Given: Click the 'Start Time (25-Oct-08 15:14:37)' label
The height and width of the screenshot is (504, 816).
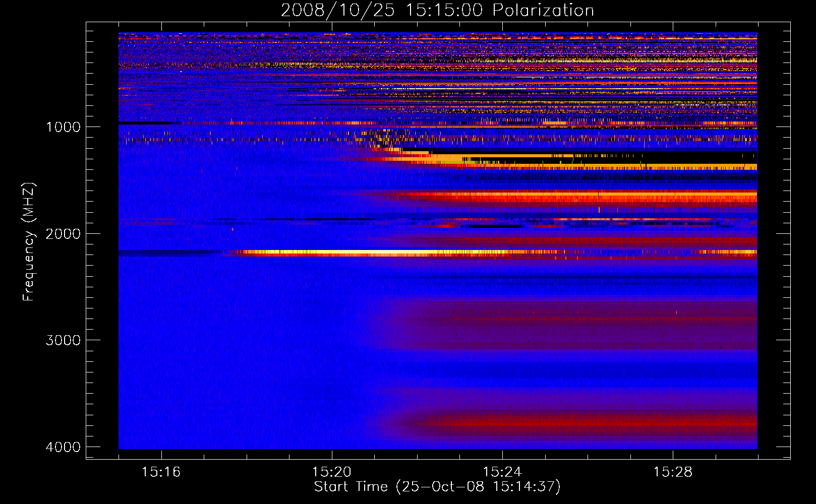Looking at the screenshot, I should click(437, 486).
